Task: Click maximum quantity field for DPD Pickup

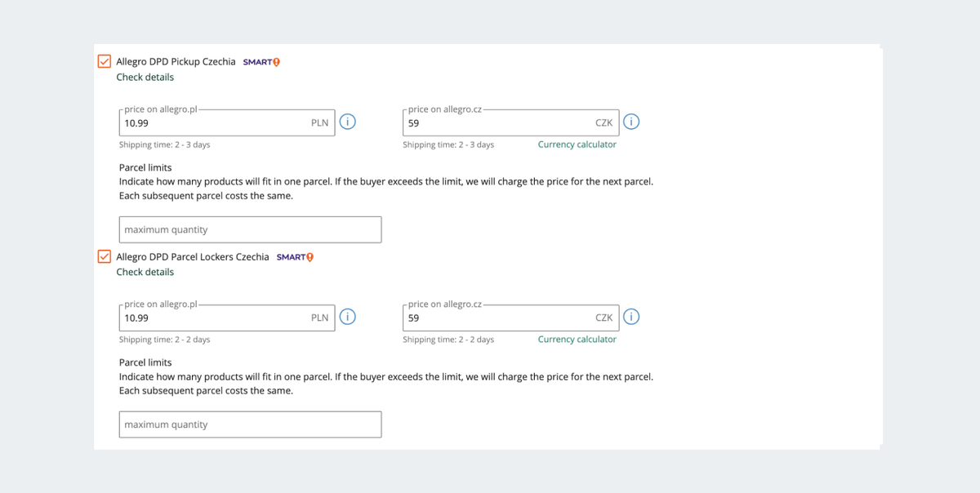Action: pos(250,229)
